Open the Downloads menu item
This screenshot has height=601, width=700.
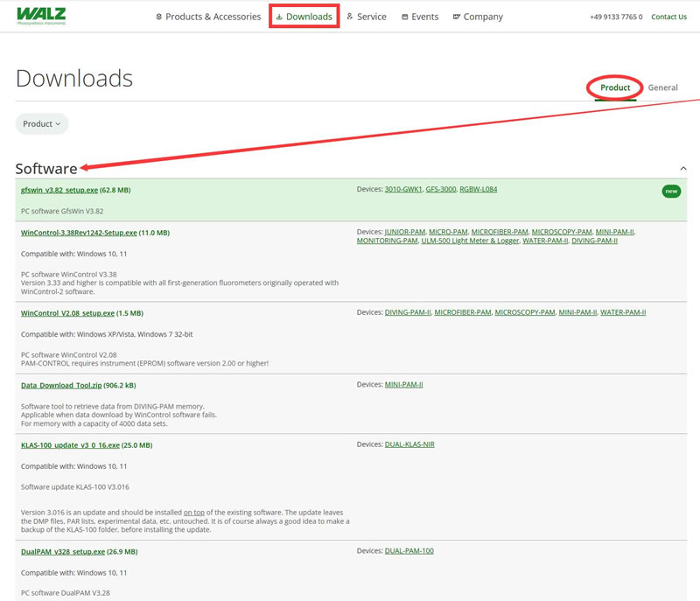(x=304, y=17)
